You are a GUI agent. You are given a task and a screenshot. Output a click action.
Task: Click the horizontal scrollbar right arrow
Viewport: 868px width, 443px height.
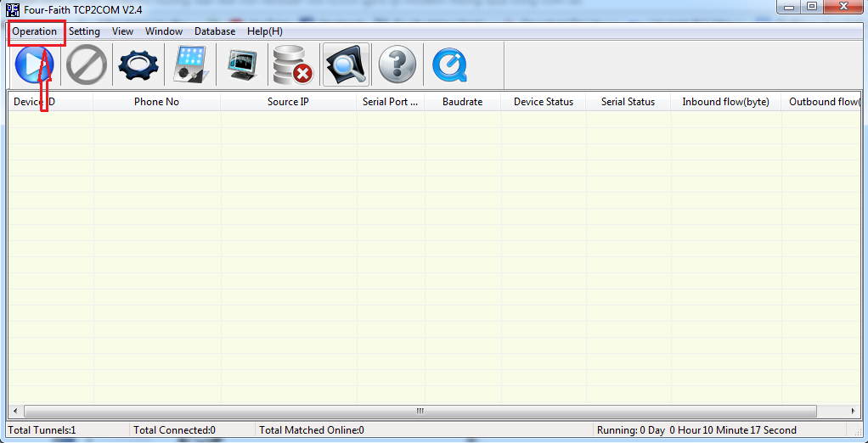pyautogui.click(x=853, y=411)
